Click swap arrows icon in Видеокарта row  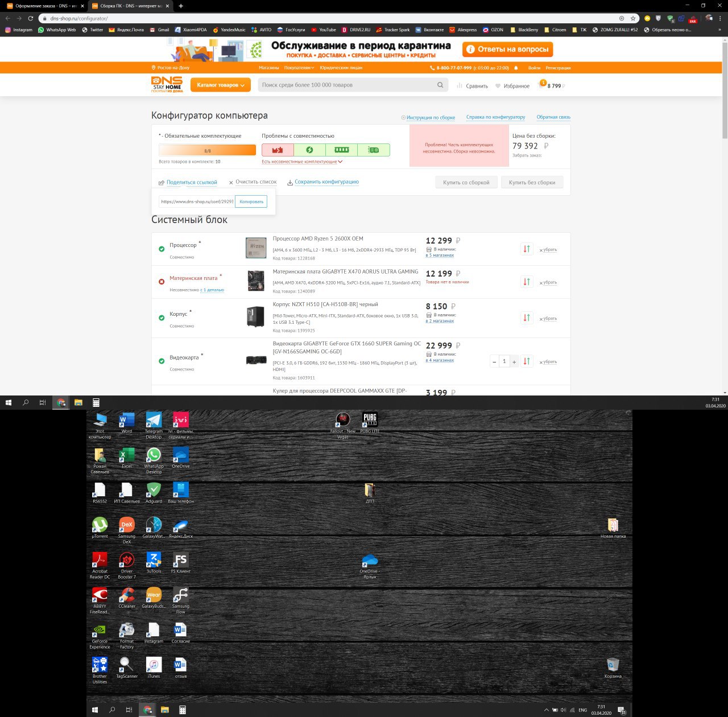(x=527, y=361)
